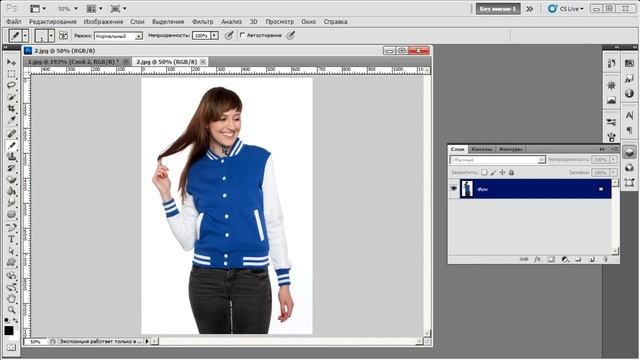This screenshot has height=360, width=640.
Task: Select the Zoom magnifier tool
Action: 11,310
